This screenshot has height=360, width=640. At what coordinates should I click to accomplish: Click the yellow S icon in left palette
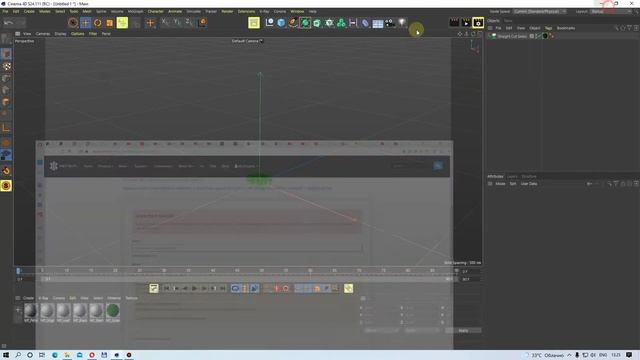[x=6, y=186]
